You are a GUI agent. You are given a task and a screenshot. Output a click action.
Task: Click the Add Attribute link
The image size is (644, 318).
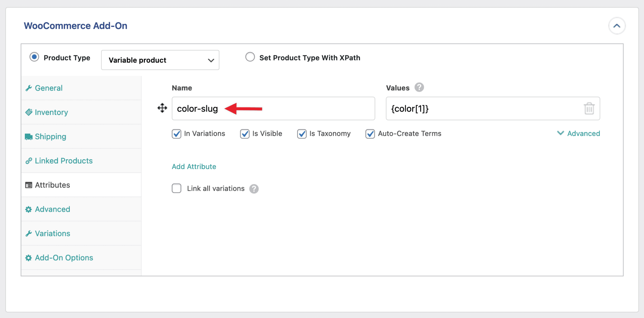[x=194, y=167]
